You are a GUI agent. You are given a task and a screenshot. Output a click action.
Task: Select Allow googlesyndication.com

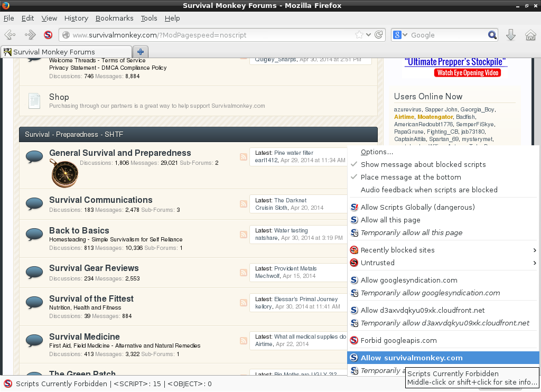[x=443, y=281]
